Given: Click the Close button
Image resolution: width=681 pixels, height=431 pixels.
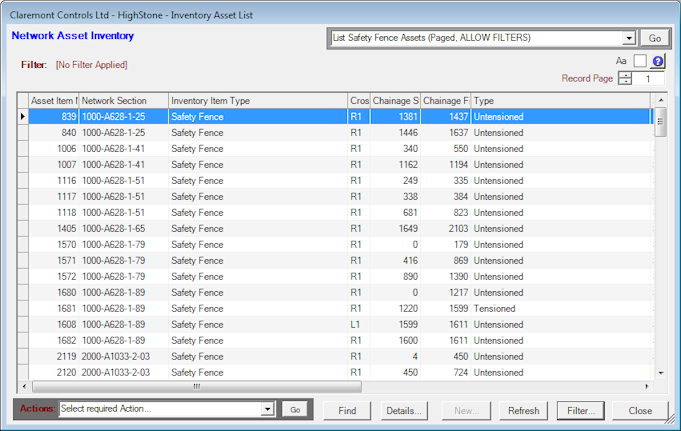Looking at the screenshot, I should 640,411.
